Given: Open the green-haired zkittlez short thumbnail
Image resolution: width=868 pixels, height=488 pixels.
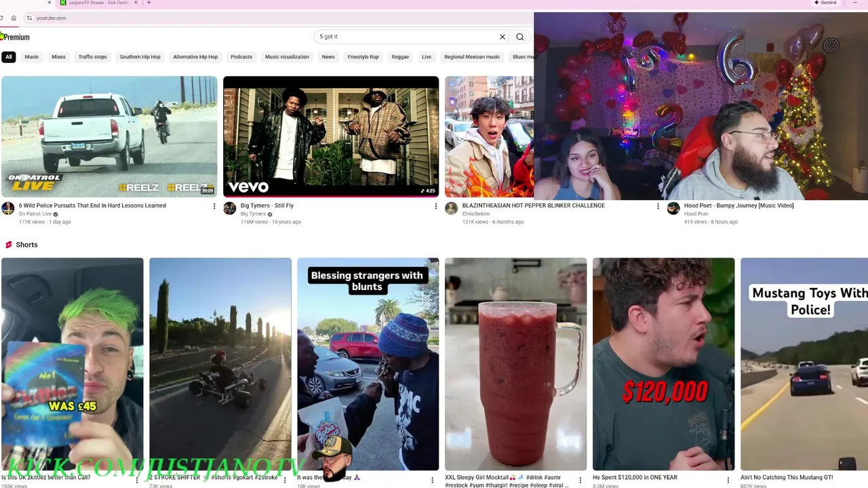Looking at the screenshot, I should [73, 364].
